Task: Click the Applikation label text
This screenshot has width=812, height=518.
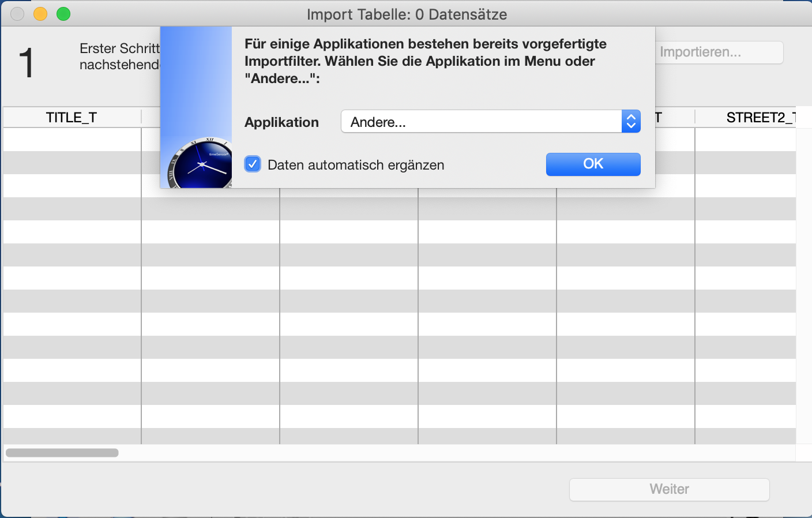Action: 281,122
